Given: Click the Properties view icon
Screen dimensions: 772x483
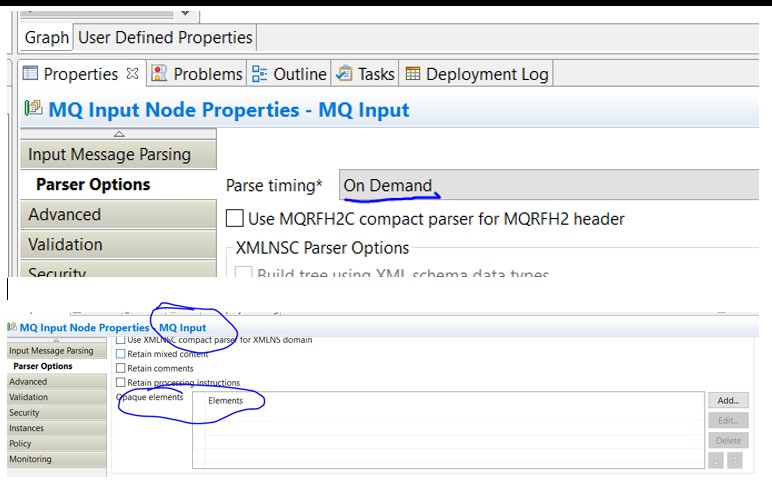Looking at the screenshot, I should point(30,74).
